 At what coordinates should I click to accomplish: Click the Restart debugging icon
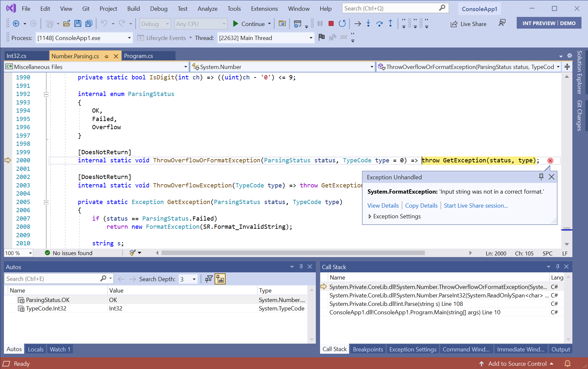pos(342,23)
